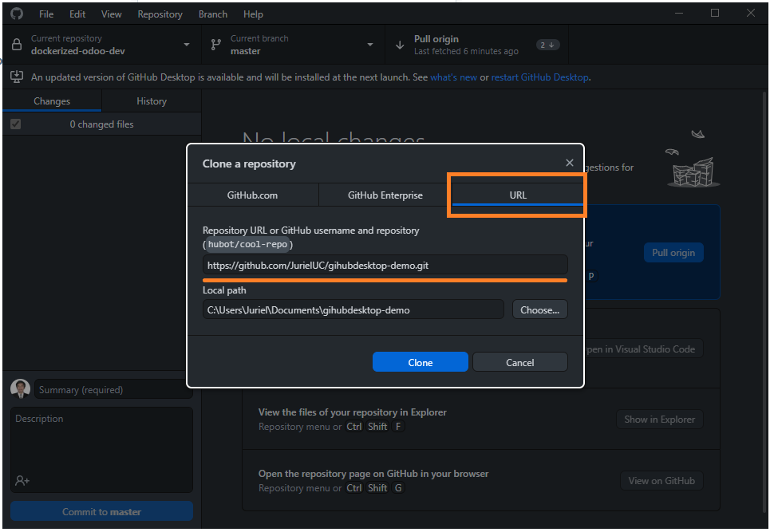Click the Choose... local path button

point(539,309)
